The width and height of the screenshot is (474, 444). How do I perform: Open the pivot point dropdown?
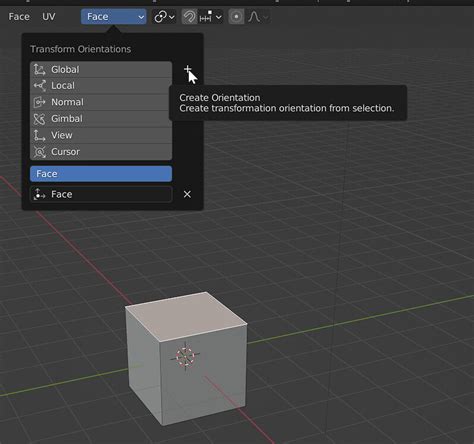(x=164, y=17)
